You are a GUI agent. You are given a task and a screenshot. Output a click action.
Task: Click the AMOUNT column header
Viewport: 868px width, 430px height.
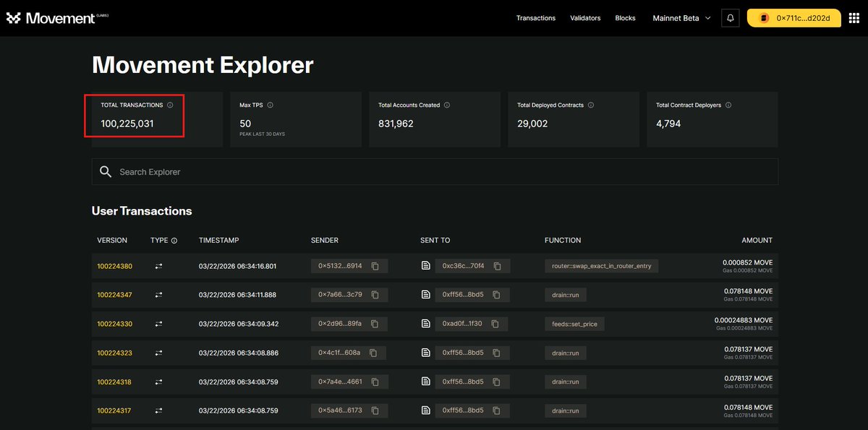pos(757,241)
